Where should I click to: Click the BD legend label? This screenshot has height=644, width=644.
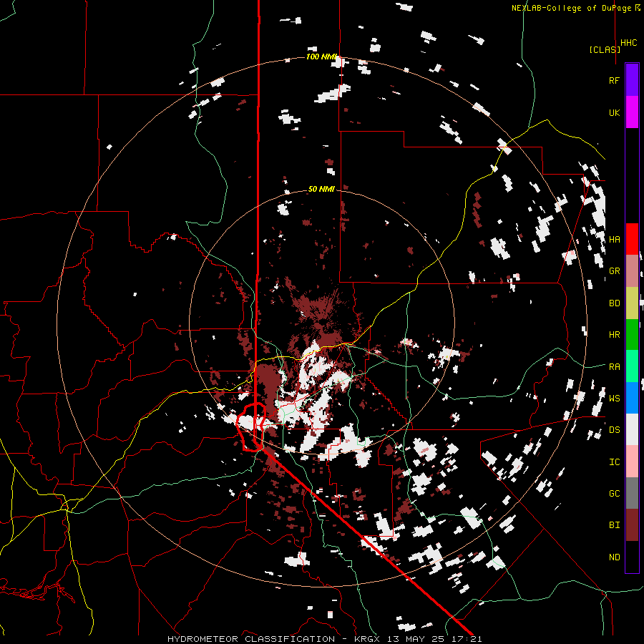pos(614,303)
